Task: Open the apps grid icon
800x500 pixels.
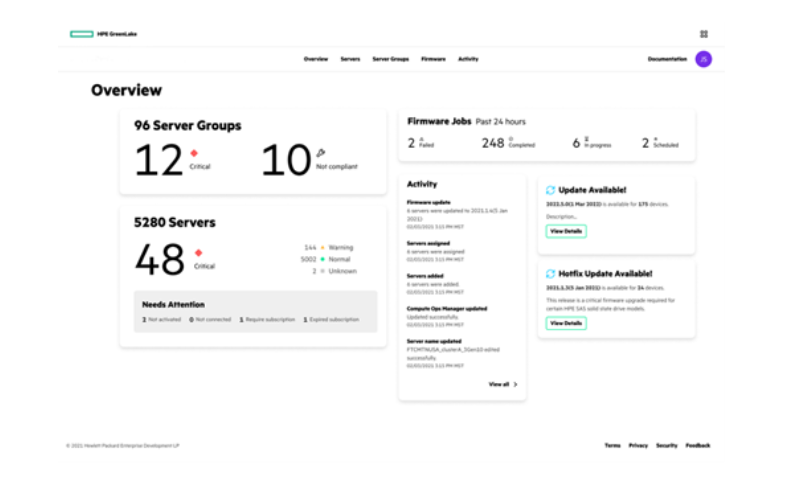Action: (x=704, y=34)
